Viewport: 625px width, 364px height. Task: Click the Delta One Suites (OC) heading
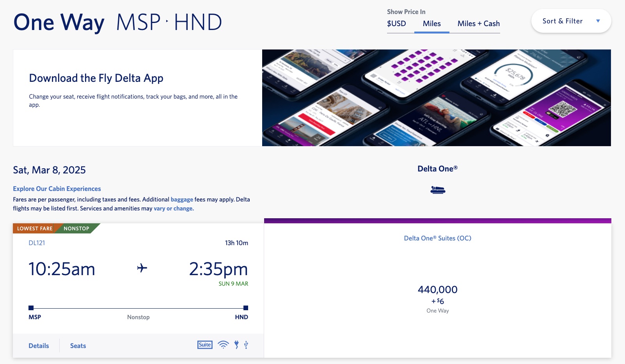[438, 238]
